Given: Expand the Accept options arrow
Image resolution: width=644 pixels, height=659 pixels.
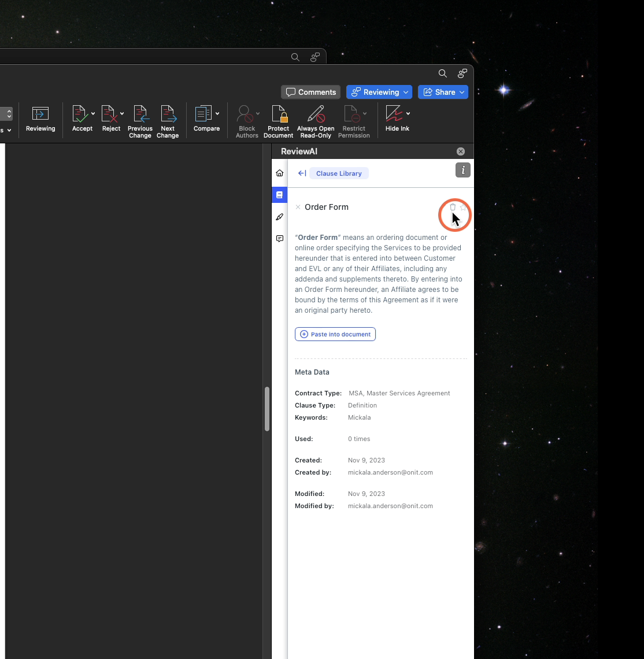Looking at the screenshot, I should (93, 113).
